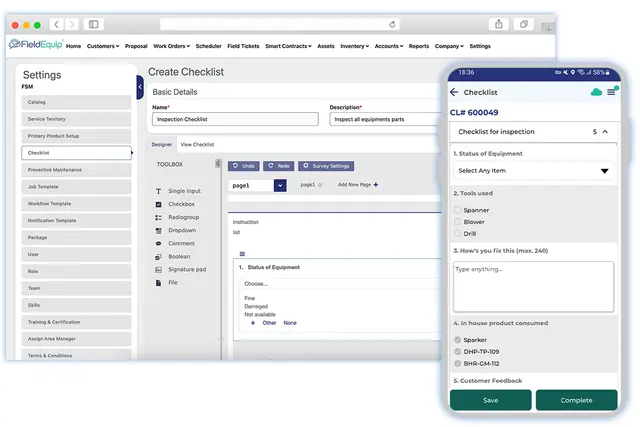Open the page1 page selector dropdown
The height and width of the screenshot is (427, 640).
pos(280,185)
